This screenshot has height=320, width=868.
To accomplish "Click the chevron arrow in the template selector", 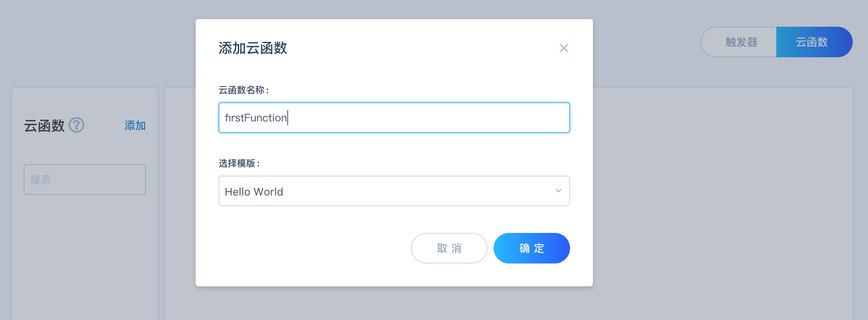I will [x=558, y=191].
